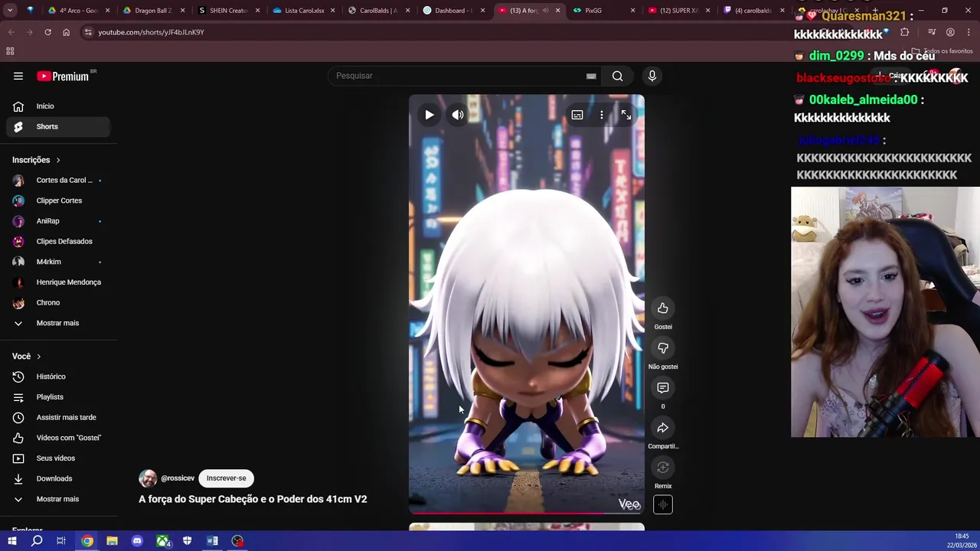Play the Short video

[x=429, y=115]
